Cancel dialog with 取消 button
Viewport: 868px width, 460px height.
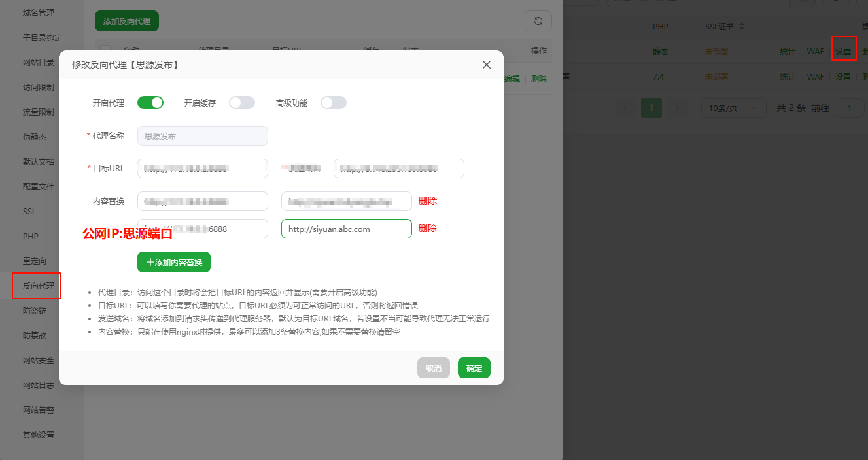coord(434,368)
